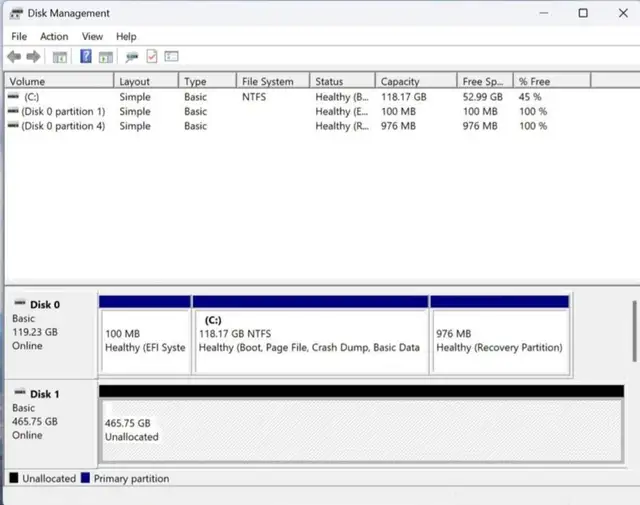Click the 52.99 GB free space cell
The height and width of the screenshot is (505, 640).
tap(482, 97)
